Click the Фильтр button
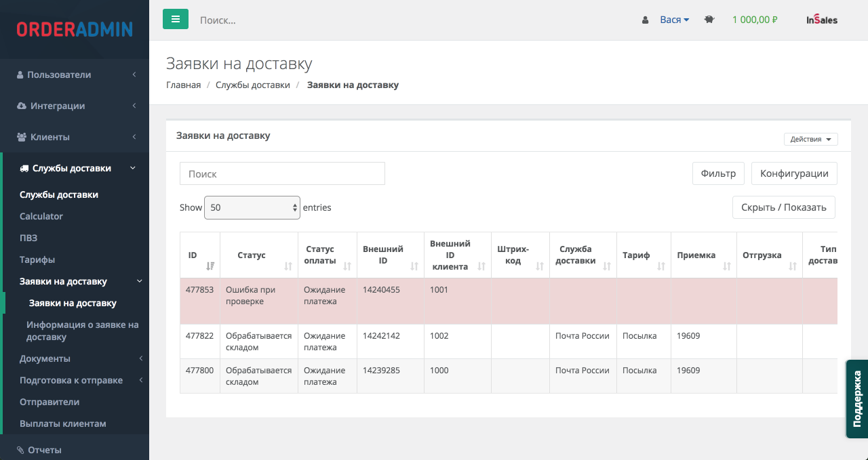This screenshot has width=868, height=460. [718, 173]
